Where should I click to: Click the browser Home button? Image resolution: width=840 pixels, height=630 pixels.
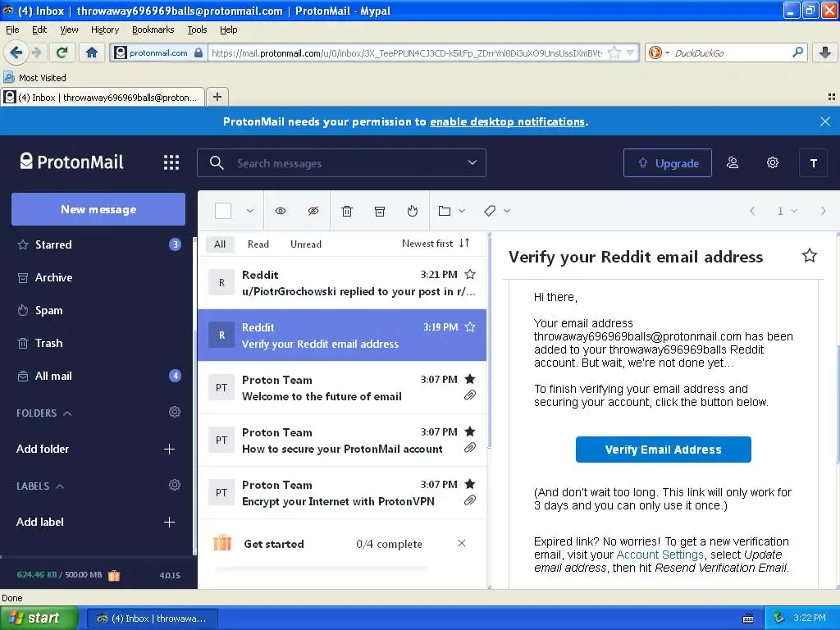[x=92, y=52]
